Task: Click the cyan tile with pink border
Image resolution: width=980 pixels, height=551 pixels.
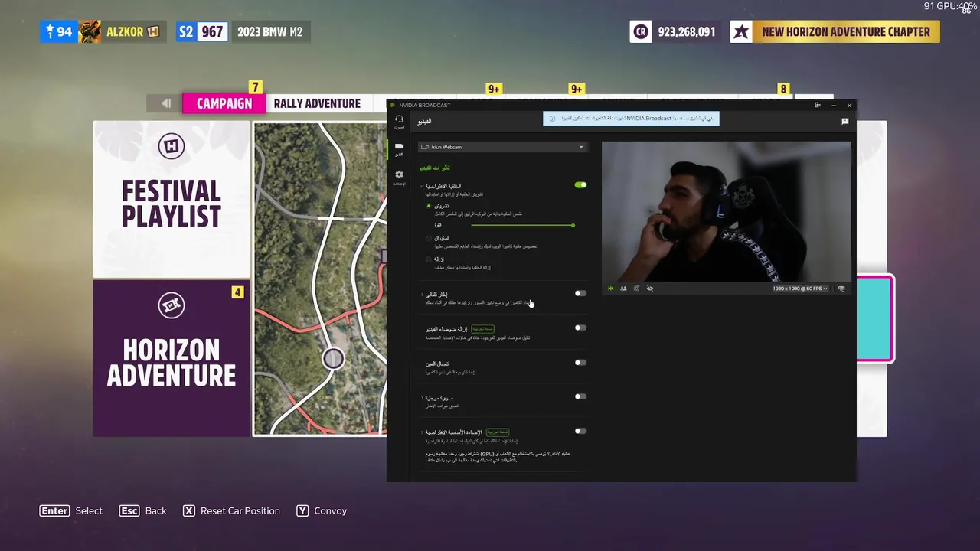Action: pos(875,318)
